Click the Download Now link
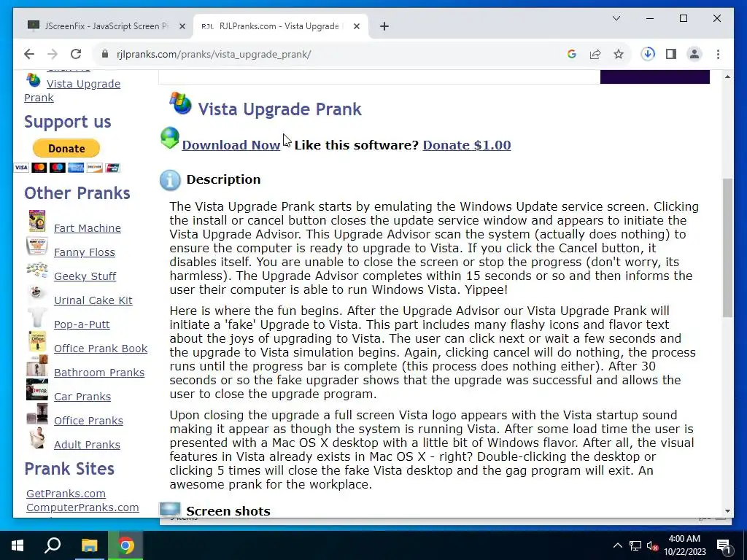This screenshot has height=560, width=747. (231, 145)
